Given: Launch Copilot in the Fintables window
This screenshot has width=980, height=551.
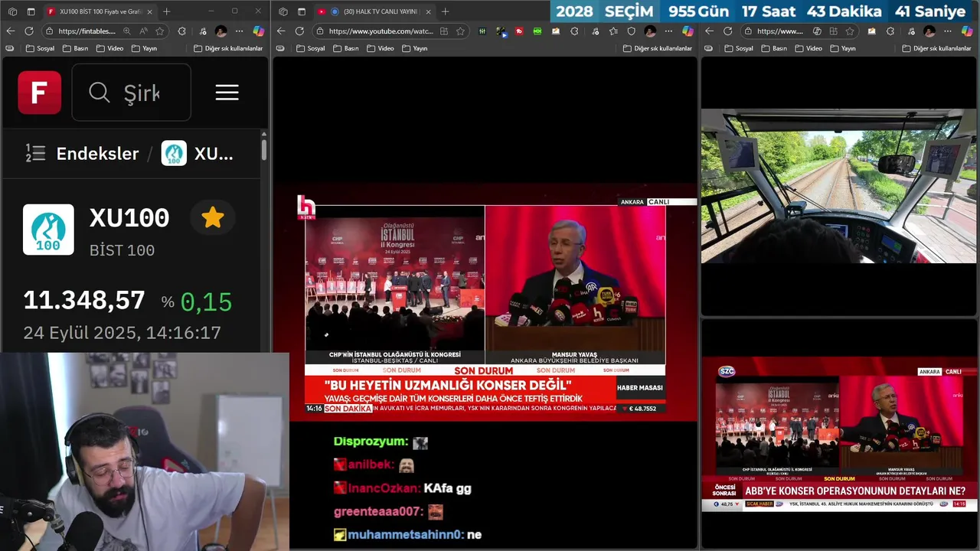Looking at the screenshot, I should coord(259,31).
